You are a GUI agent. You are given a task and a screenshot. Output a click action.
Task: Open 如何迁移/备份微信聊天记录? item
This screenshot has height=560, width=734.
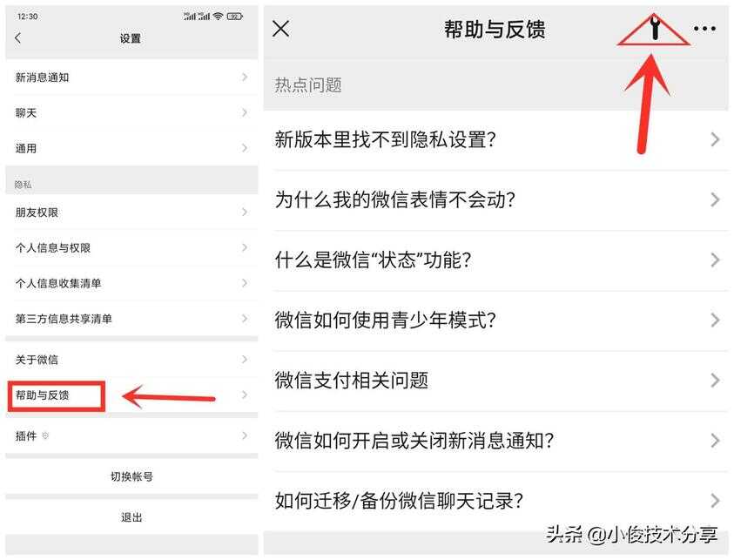click(496, 501)
